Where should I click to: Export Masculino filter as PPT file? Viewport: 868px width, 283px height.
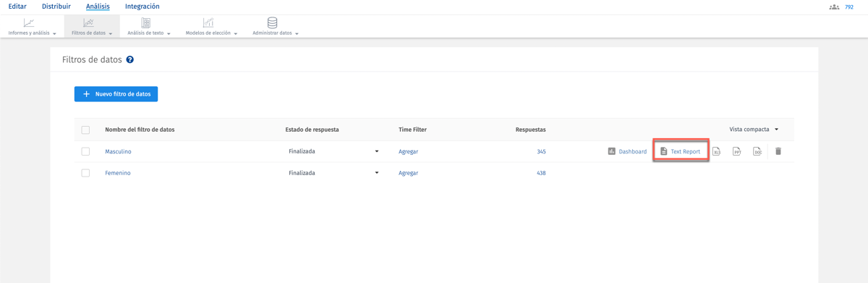(736, 151)
